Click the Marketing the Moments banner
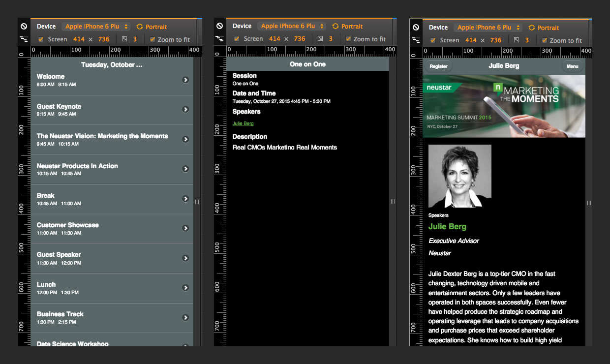 [504, 106]
